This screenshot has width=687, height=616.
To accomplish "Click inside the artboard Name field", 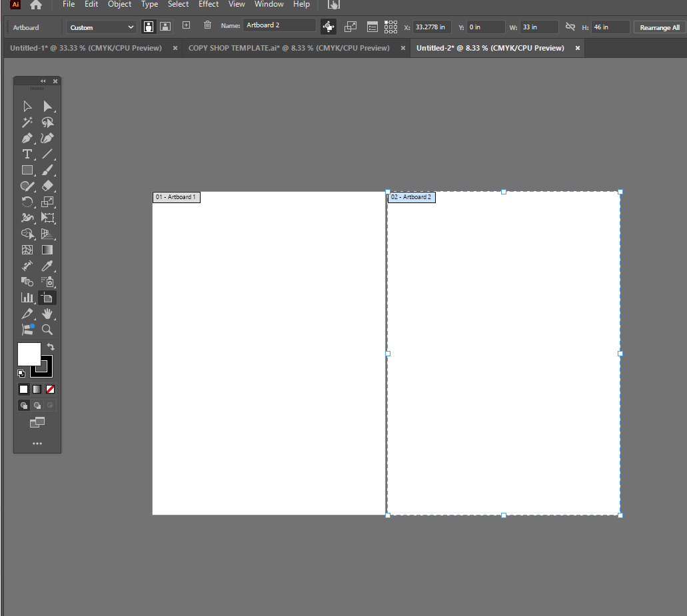I will coord(279,25).
